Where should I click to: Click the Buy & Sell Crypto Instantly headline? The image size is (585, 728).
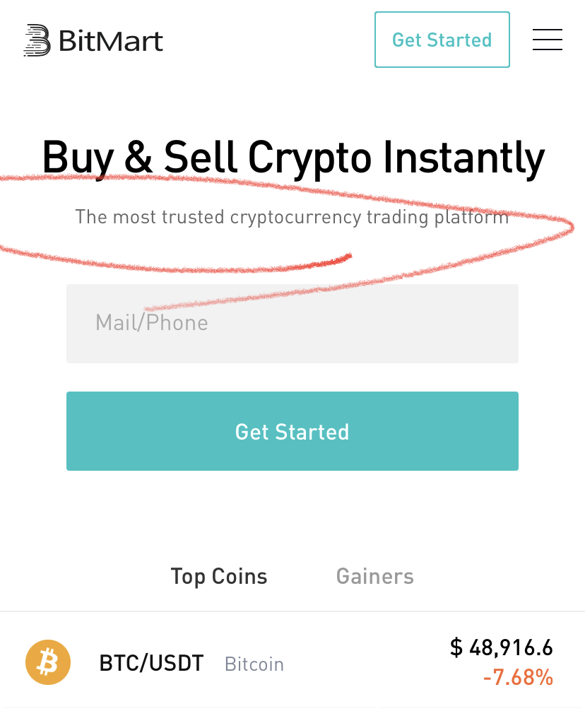292,157
